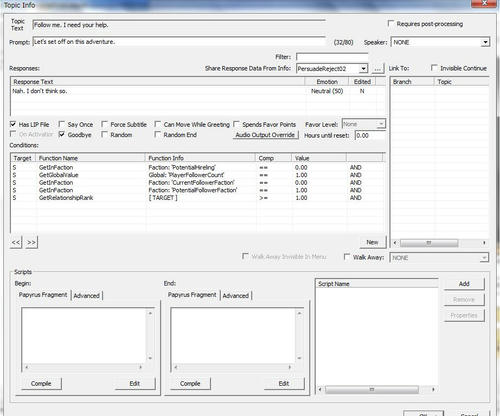This screenshot has height=416, width=500.
Task: Switch to the Advanced tab under Begin
Action: pyautogui.click(x=87, y=296)
